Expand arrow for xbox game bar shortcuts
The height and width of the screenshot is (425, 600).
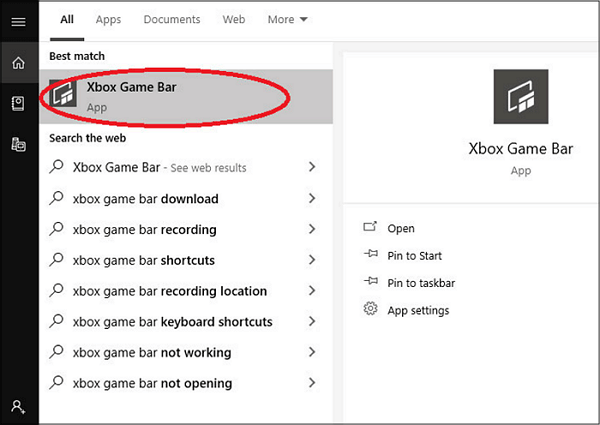[x=313, y=261]
